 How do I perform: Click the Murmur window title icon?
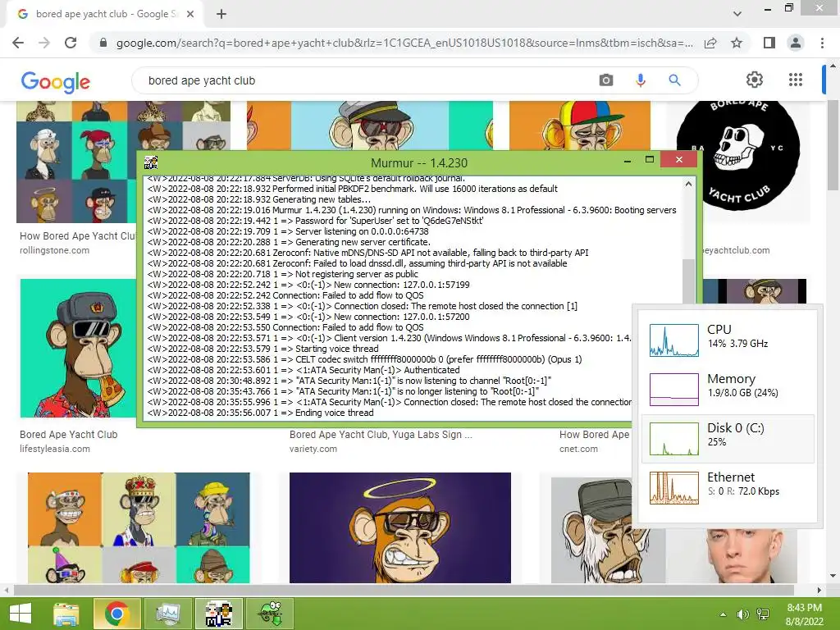(x=151, y=162)
